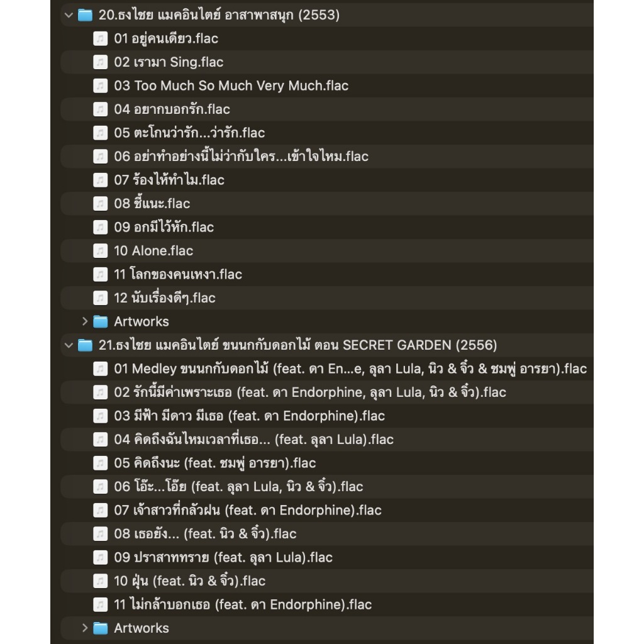Select the track name '11 โลกของคนเหงา.flac'
Image resolution: width=644 pixels, height=644 pixels.
(x=178, y=274)
